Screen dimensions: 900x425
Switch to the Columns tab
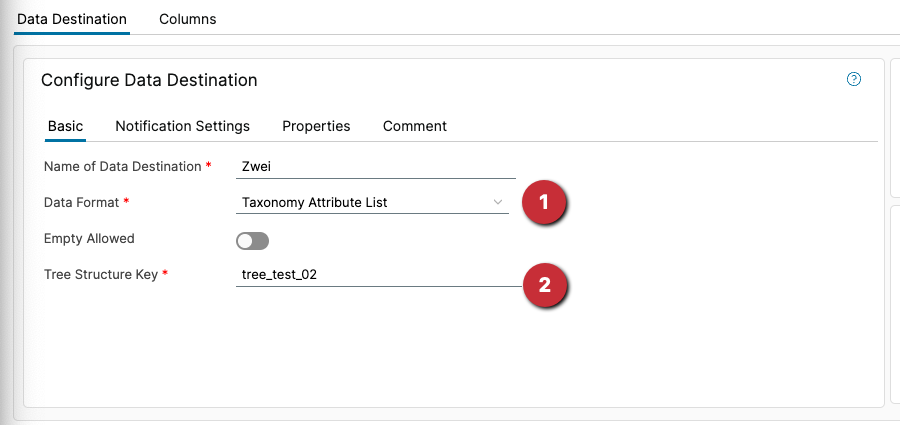click(188, 19)
